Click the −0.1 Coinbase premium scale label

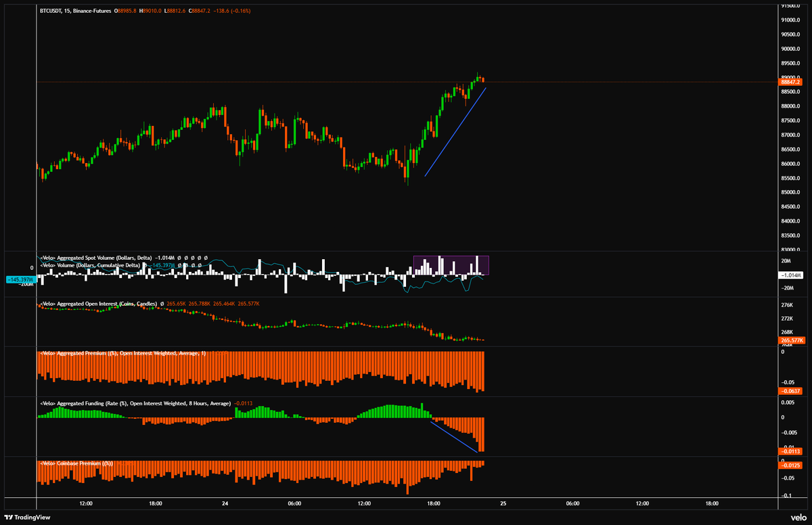coord(786,496)
